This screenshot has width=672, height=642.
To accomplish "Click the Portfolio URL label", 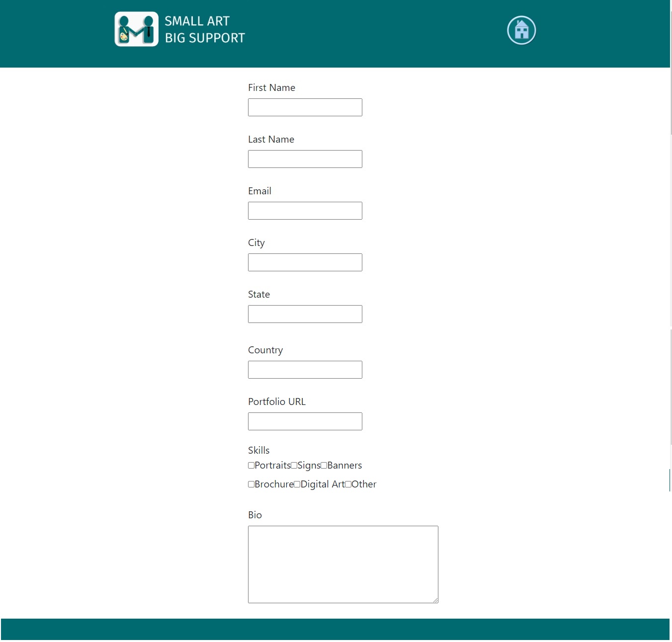I will pos(277,401).
